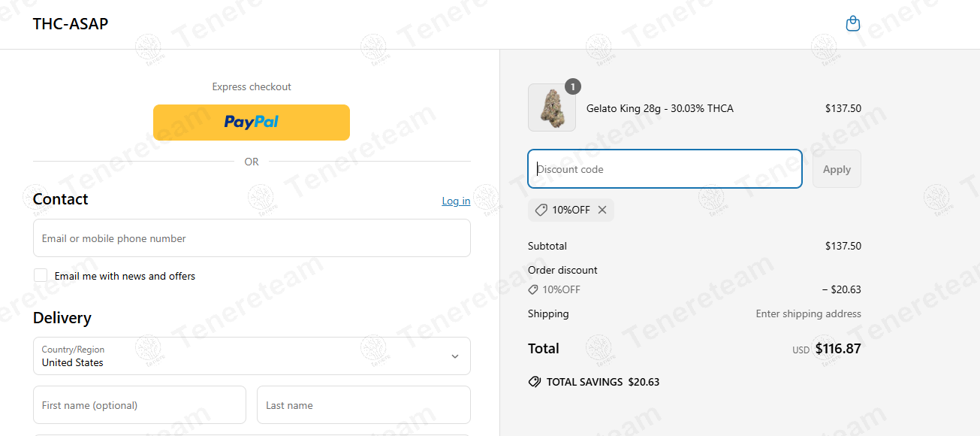Go to THC-ASAP store home title
The height and width of the screenshot is (436, 980).
point(71,24)
